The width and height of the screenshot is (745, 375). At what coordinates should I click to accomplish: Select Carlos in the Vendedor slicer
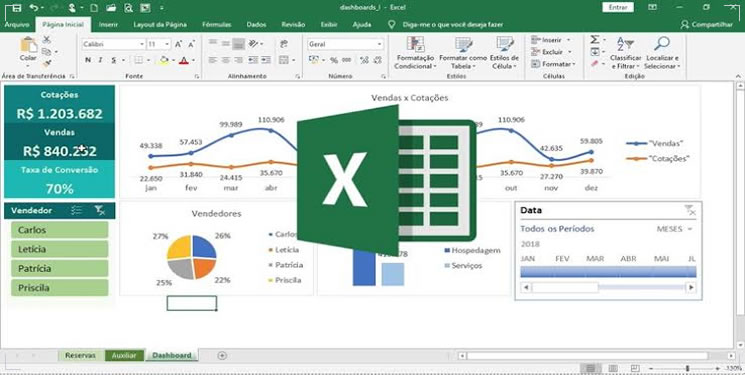pos(60,230)
